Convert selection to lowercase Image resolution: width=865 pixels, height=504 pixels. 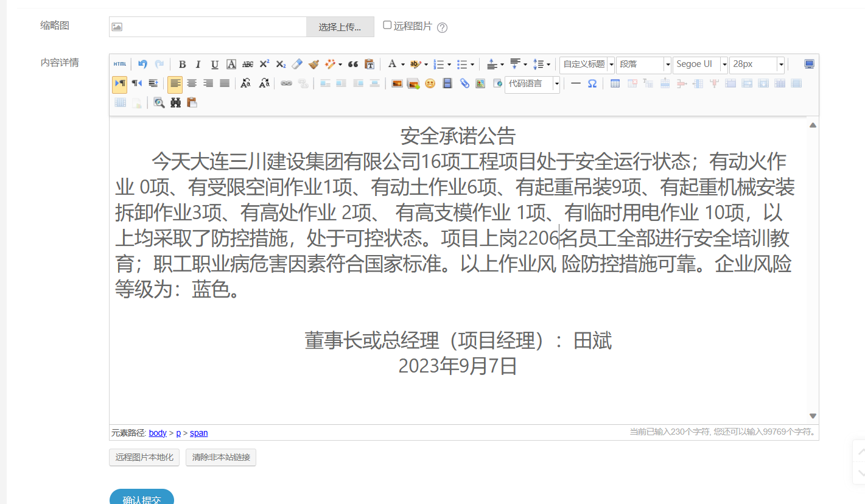(264, 83)
